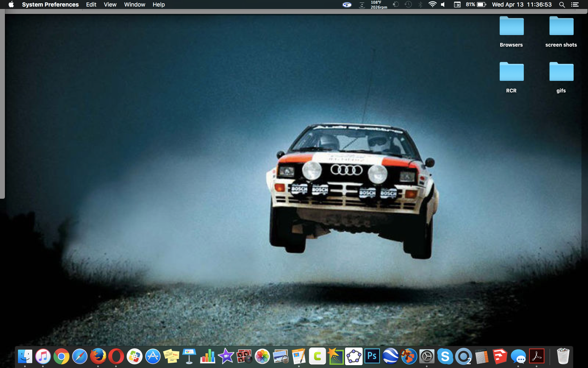
Task: Open Spotlight search magnifier in menu bar
Action: 562,4
